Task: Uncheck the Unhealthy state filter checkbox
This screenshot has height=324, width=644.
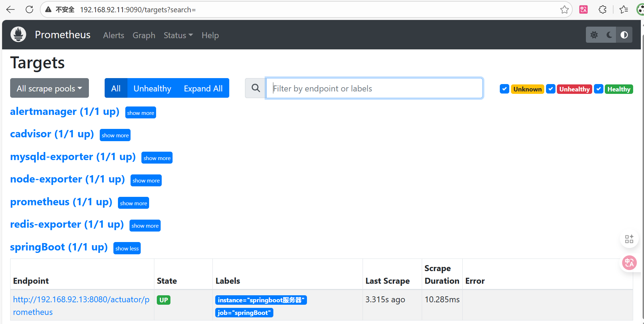Action: (551, 89)
